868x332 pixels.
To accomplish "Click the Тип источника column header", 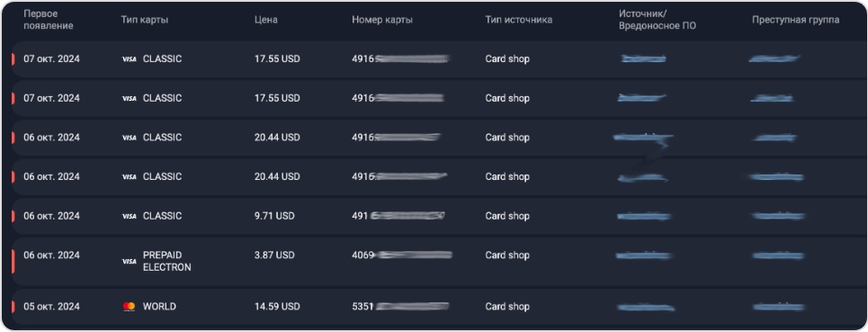I will tap(519, 20).
